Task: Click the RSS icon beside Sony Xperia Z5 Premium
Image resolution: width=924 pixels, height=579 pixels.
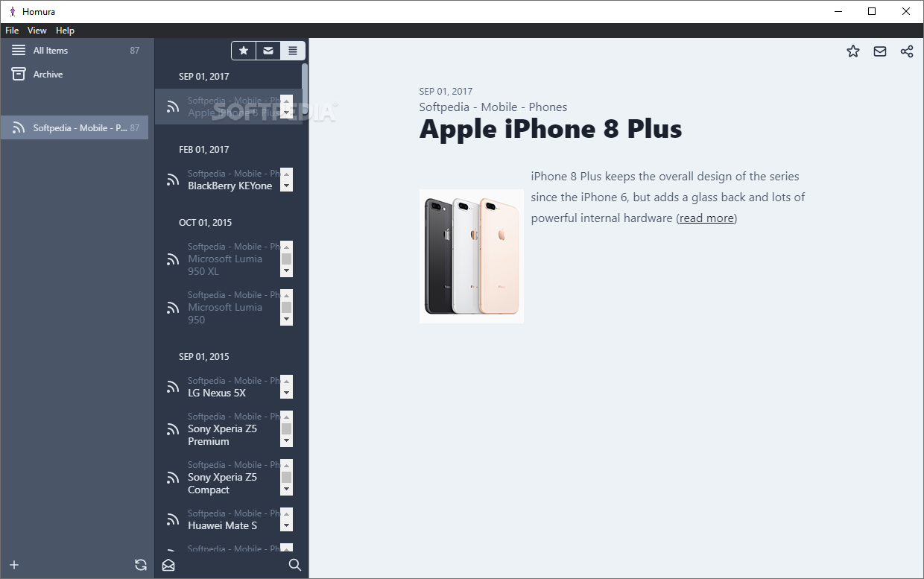Action: click(173, 429)
